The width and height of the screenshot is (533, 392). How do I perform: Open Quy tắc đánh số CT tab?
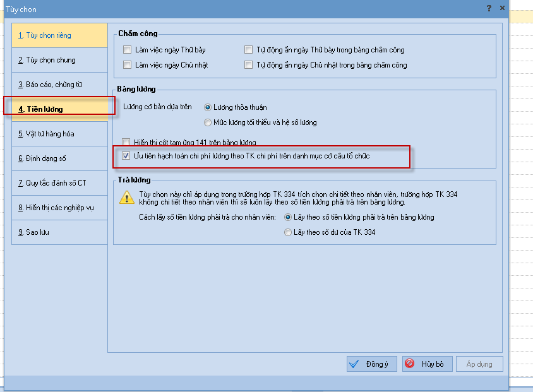point(59,183)
